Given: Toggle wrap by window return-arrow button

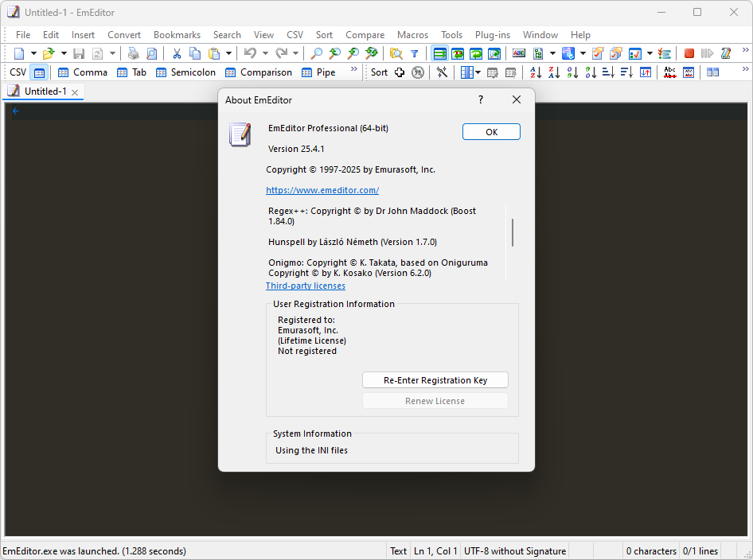Looking at the screenshot, I should tap(476, 53).
